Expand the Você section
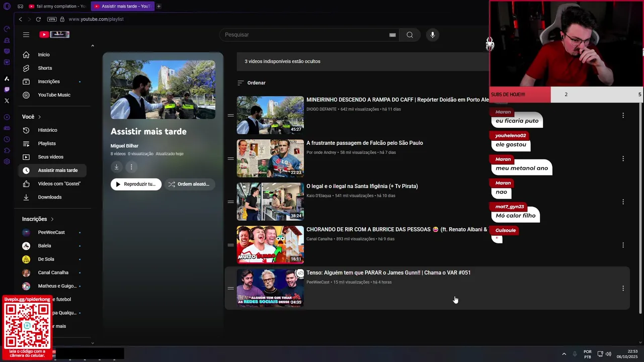 [x=31, y=117]
